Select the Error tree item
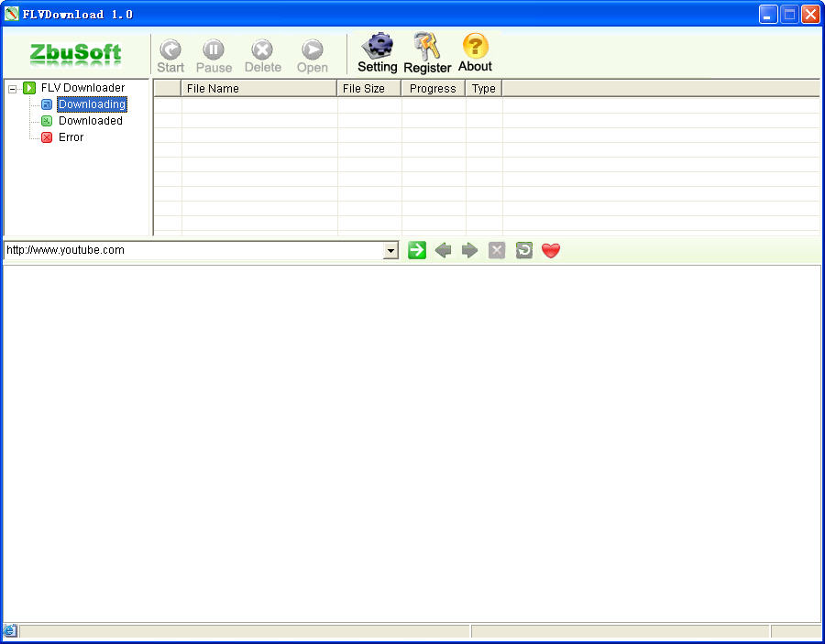 [71, 137]
